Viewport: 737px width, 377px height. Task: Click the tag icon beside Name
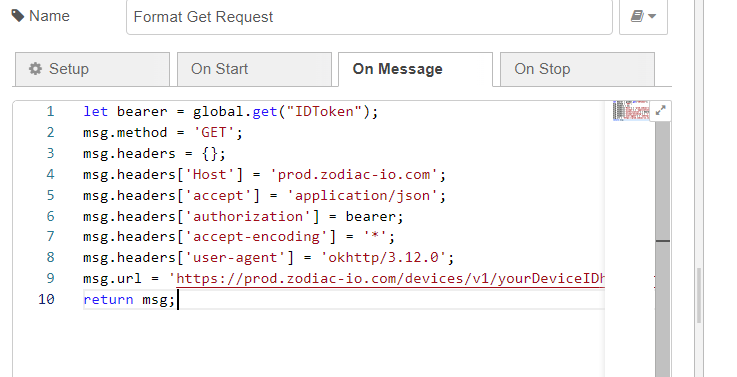[x=18, y=16]
